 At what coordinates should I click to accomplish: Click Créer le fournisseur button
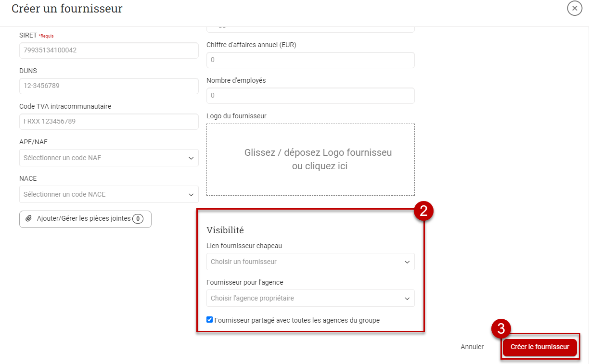(x=540, y=347)
